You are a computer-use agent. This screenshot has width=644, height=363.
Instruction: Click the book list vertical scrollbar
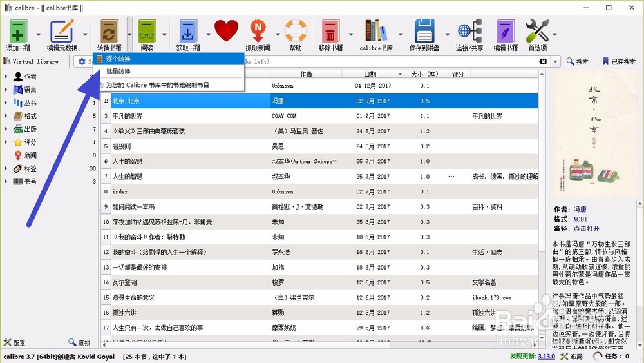[x=542, y=206]
